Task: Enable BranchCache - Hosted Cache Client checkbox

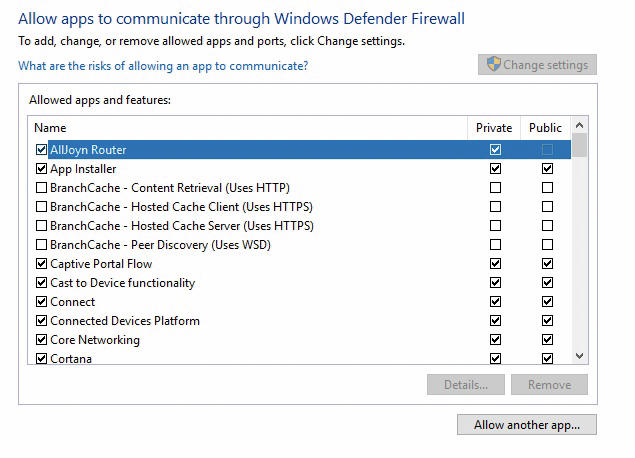Action: point(41,207)
